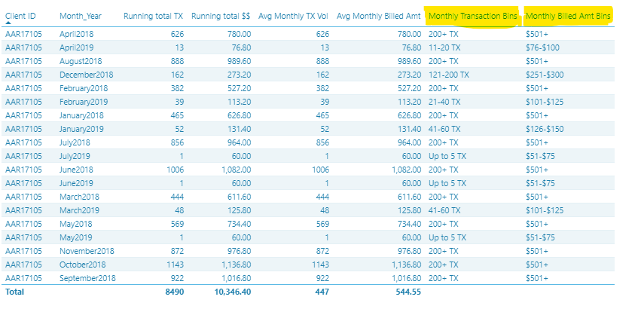Click the $251-$300 billed bin cell
The width and height of the screenshot is (644, 312).
click(x=545, y=75)
